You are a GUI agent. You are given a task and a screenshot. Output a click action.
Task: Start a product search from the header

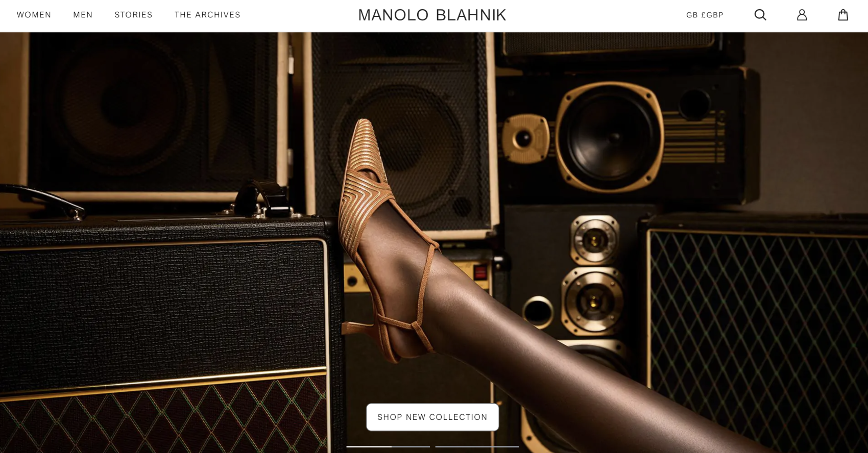coord(760,15)
